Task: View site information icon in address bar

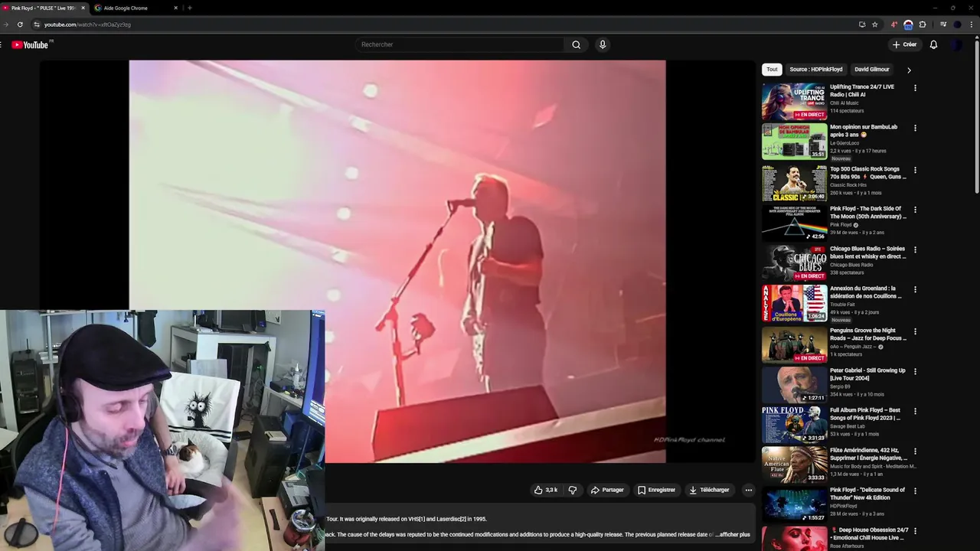Action: point(37,24)
